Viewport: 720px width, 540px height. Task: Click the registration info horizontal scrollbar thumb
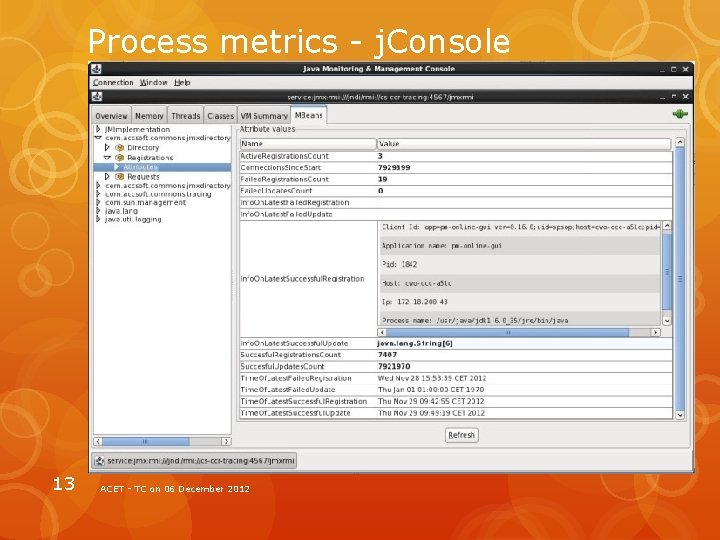pyautogui.click(x=507, y=332)
